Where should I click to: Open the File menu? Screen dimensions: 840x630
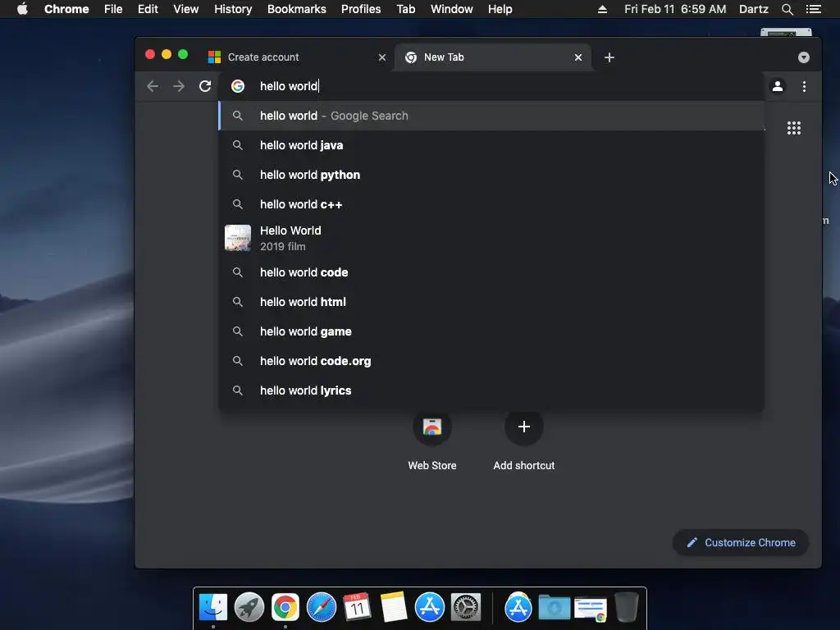[113, 9]
